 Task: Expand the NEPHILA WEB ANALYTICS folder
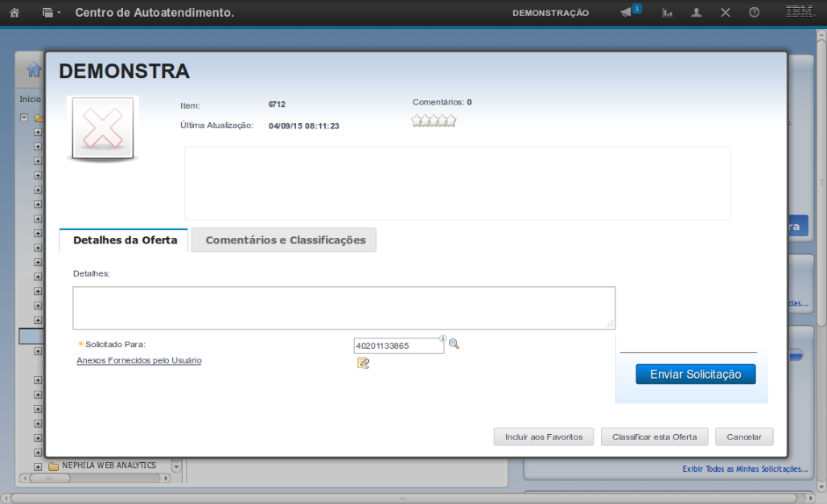38,466
